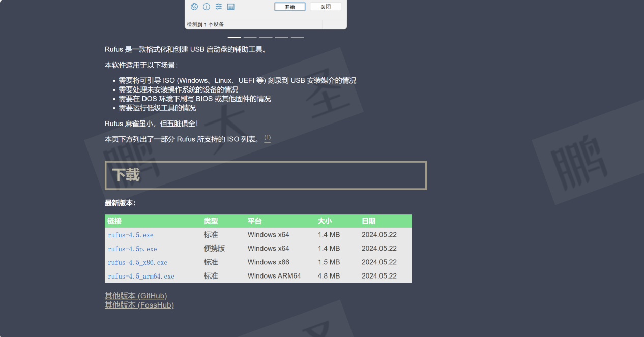Click the 便携版 type cell
The width and height of the screenshot is (644, 337).
[215, 249]
